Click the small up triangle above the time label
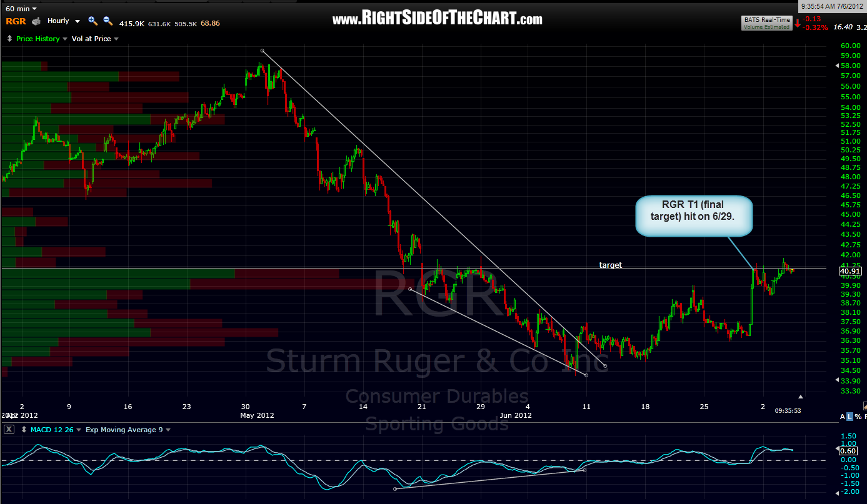This screenshot has width=867, height=504. pyautogui.click(x=801, y=396)
